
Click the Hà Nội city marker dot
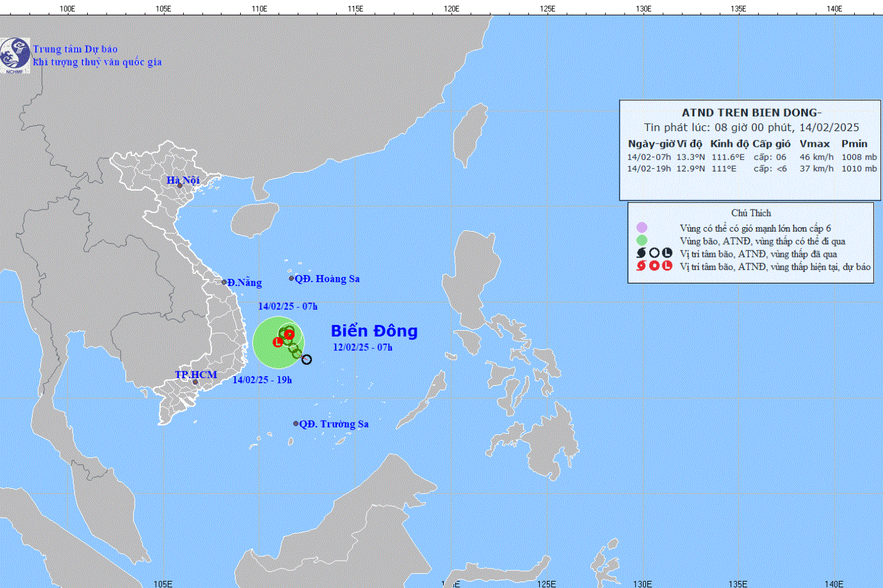click(x=180, y=186)
